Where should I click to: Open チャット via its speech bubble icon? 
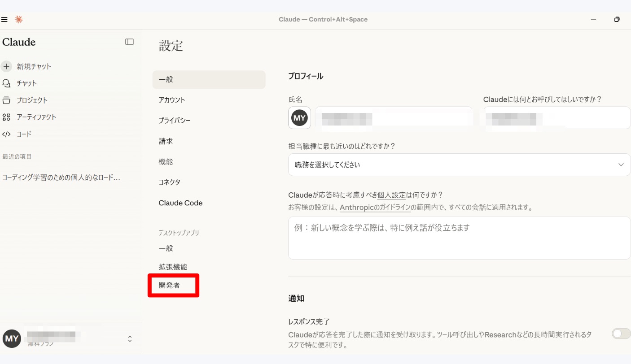(x=6, y=83)
